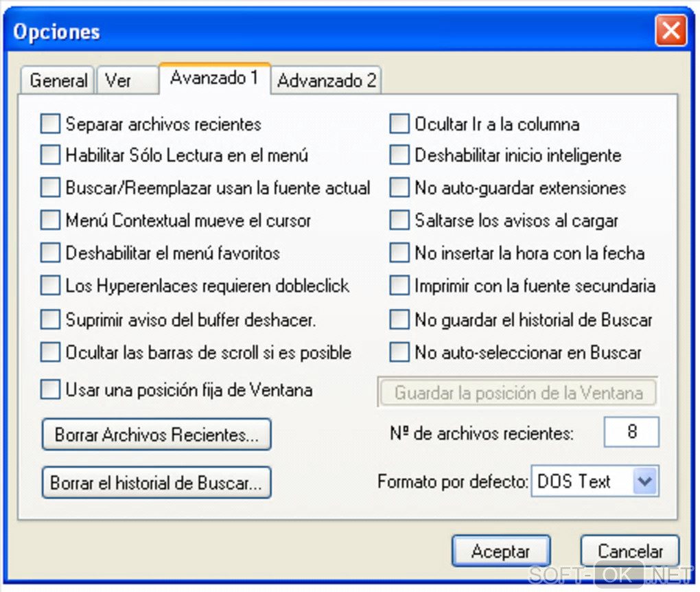Viewport: 700px width, 592px height.
Task: Click the Aceptar button
Action: pos(501,551)
